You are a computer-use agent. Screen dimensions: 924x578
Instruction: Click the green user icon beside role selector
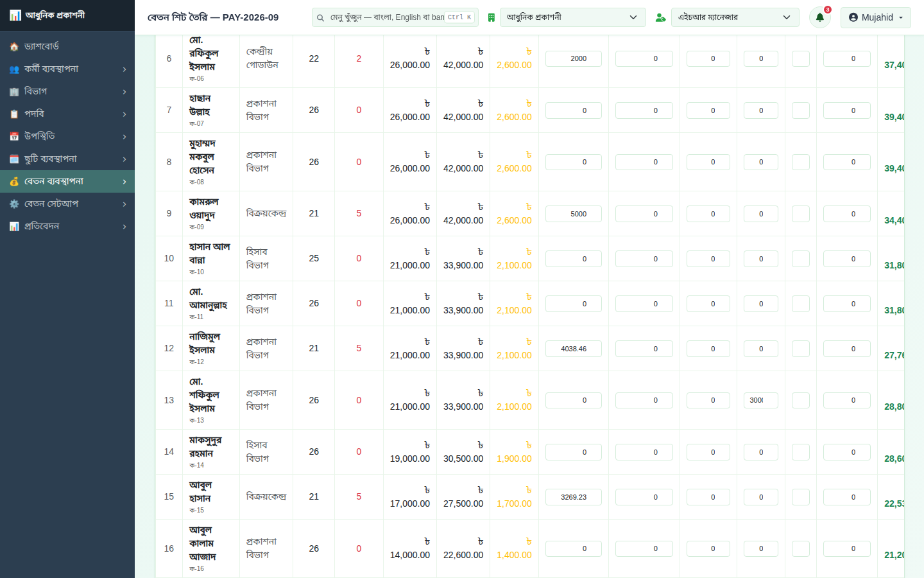coord(660,17)
